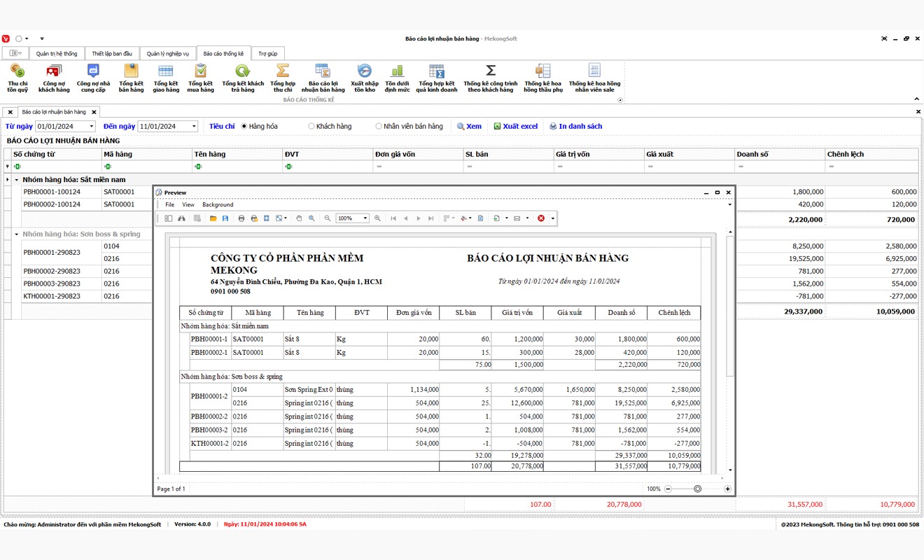924x560 pixels.
Task: Click the save icon in preview toolbar
Action: [x=225, y=218]
